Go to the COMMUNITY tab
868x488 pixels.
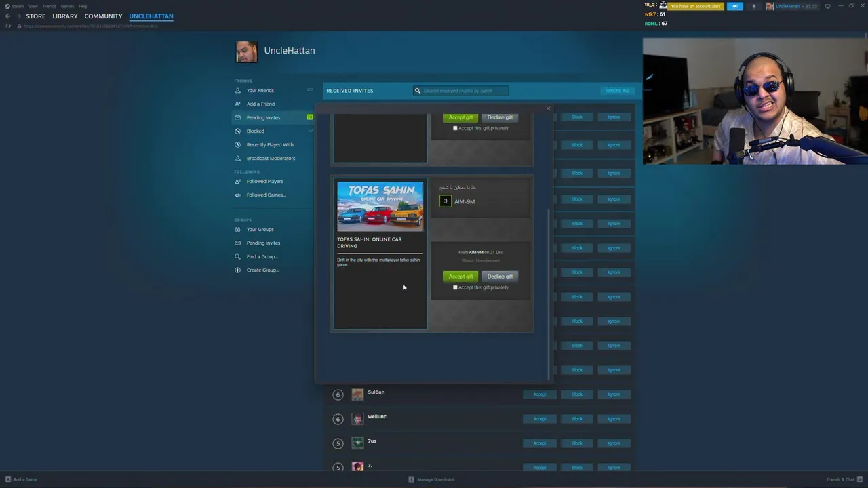click(103, 16)
